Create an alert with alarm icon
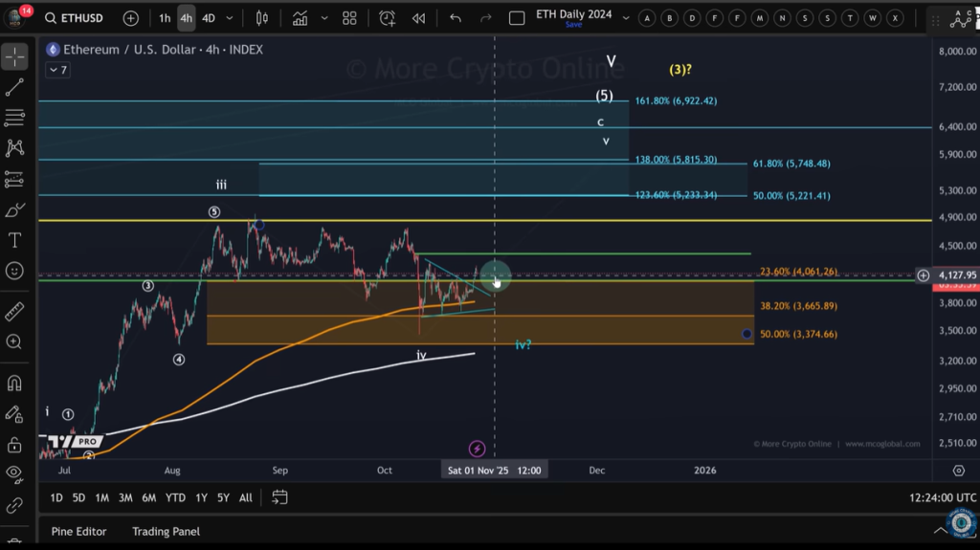980x550 pixels. [387, 18]
